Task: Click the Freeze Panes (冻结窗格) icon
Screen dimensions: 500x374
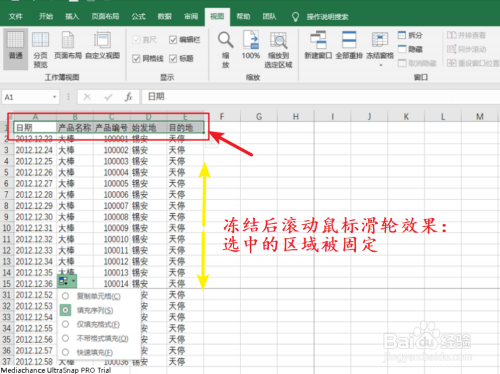Action: click(380, 40)
